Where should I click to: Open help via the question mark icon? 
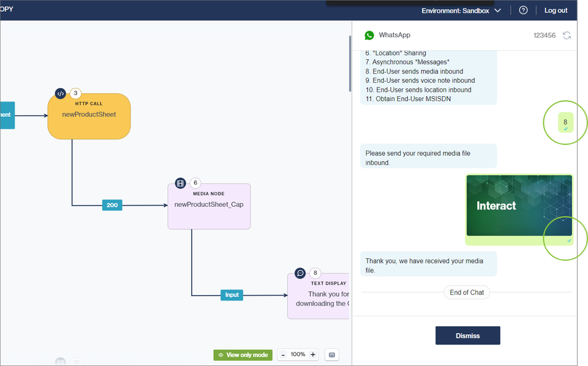[x=523, y=10]
